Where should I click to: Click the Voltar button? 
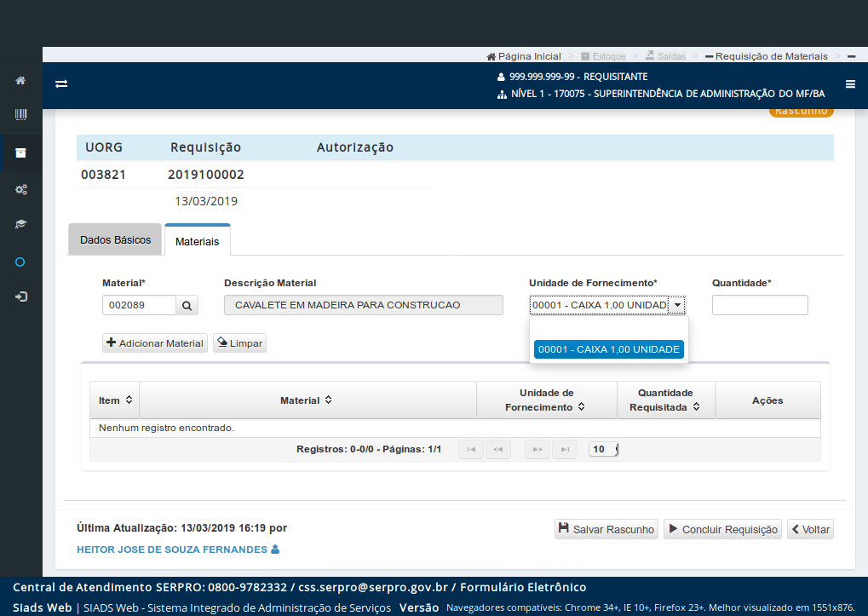810,529
